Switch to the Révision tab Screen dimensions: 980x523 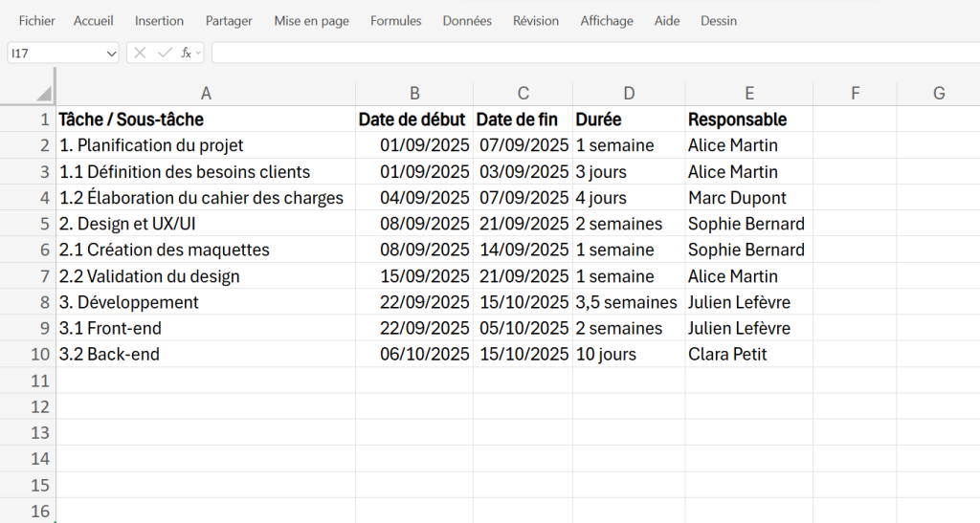click(536, 21)
